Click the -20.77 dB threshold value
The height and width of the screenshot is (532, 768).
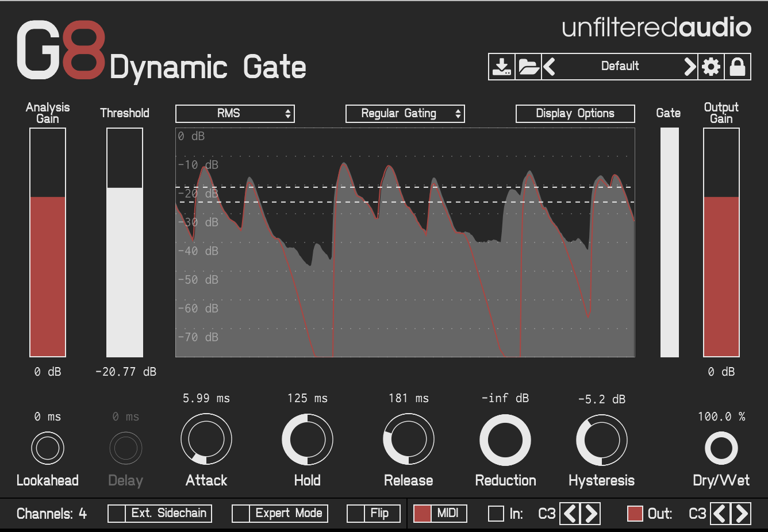coord(126,372)
